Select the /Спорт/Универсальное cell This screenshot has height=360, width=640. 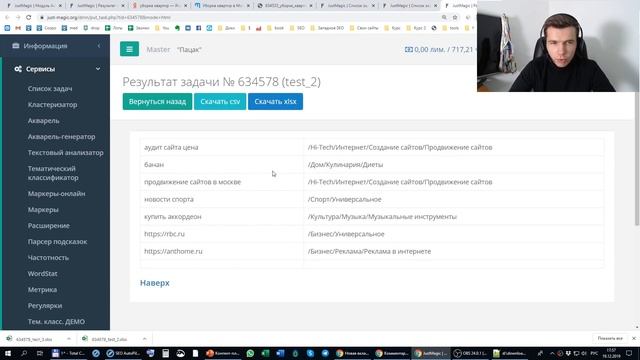(453, 199)
